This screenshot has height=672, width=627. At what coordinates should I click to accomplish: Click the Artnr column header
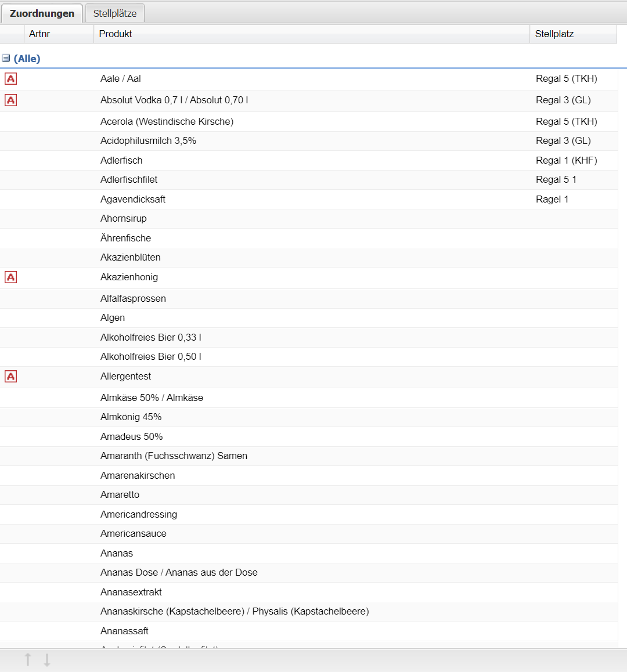[x=39, y=34]
